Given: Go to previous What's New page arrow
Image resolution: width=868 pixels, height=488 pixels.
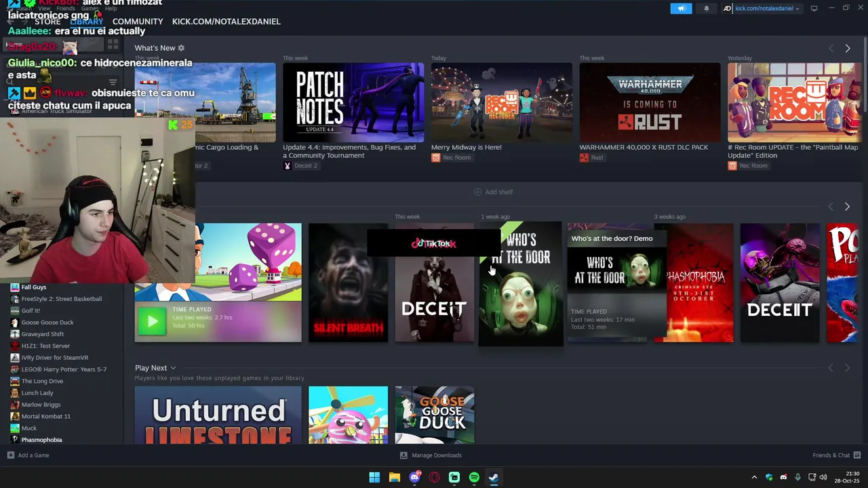Looking at the screenshot, I should 831,48.
